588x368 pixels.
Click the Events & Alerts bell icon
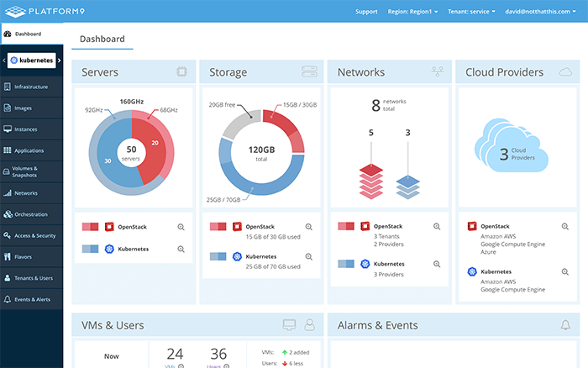7,299
